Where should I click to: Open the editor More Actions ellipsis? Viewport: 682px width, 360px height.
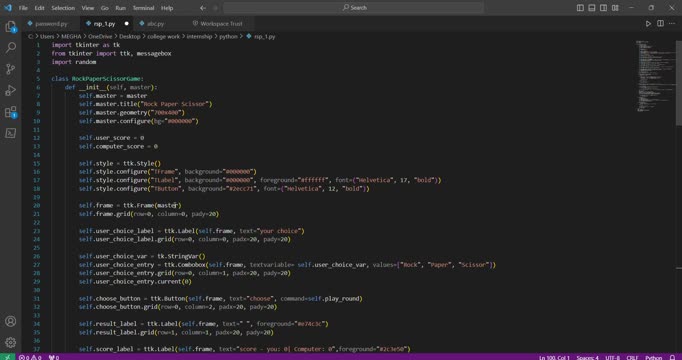click(672, 23)
